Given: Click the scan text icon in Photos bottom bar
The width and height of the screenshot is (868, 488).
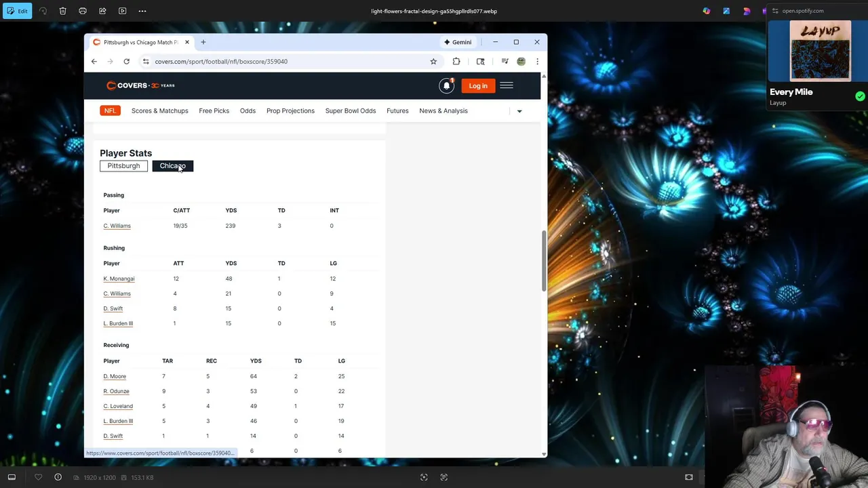Looking at the screenshot, I should (444, 477).
